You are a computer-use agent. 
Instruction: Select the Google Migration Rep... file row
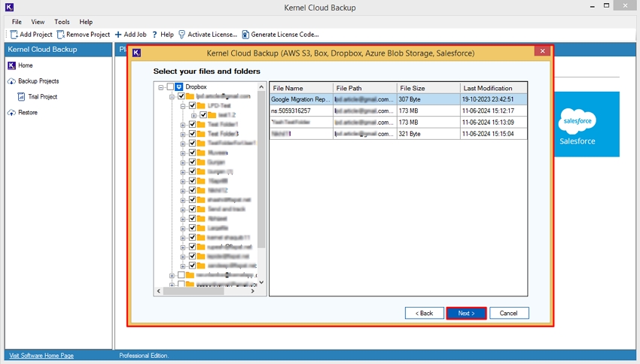(398, 99)
